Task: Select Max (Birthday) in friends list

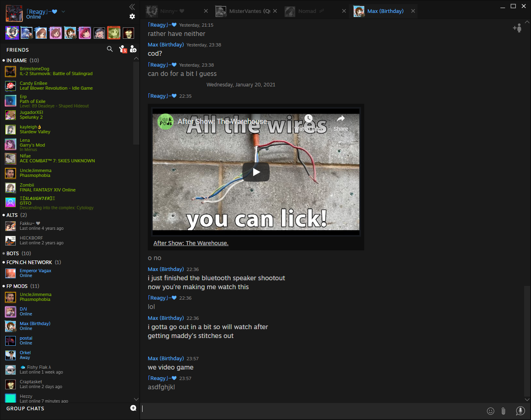Action: click(69, 326)
